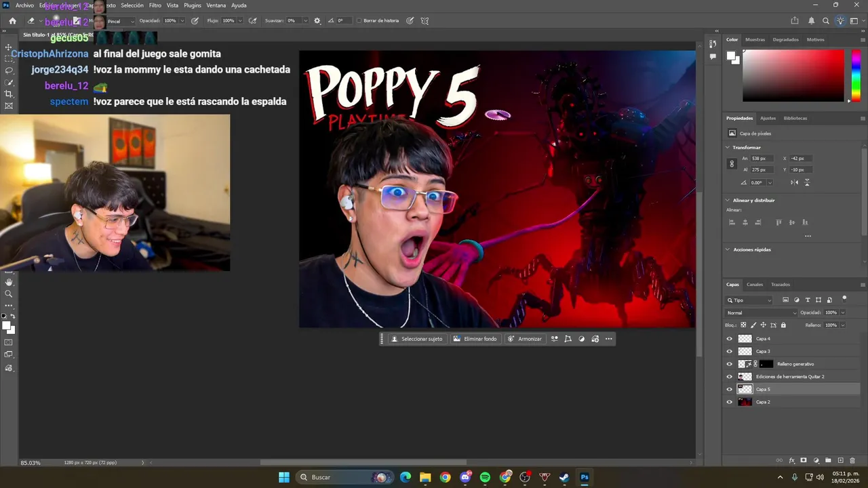868x488 pixels.
Task: Open the Comments panel icon
Action: [713, 57]
